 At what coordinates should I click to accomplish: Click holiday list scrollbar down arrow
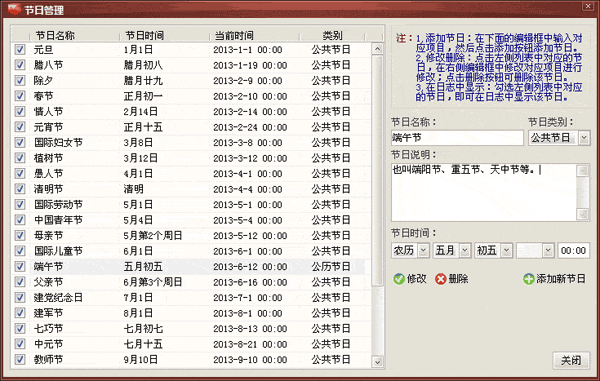pos(377,361)
